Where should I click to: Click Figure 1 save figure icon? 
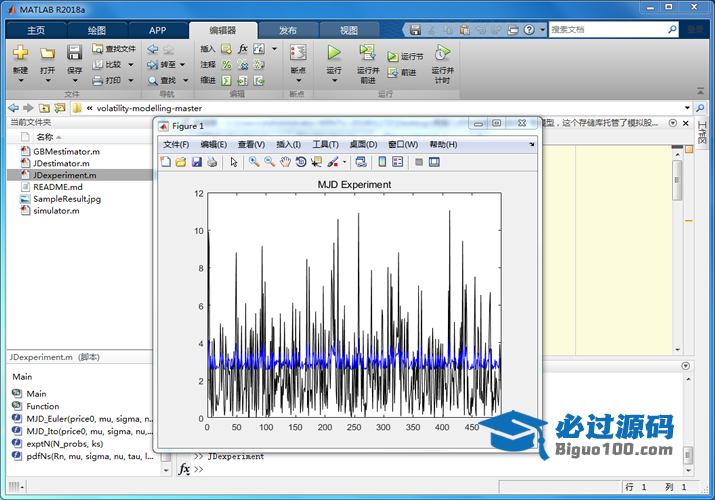(x=197, y=162)
